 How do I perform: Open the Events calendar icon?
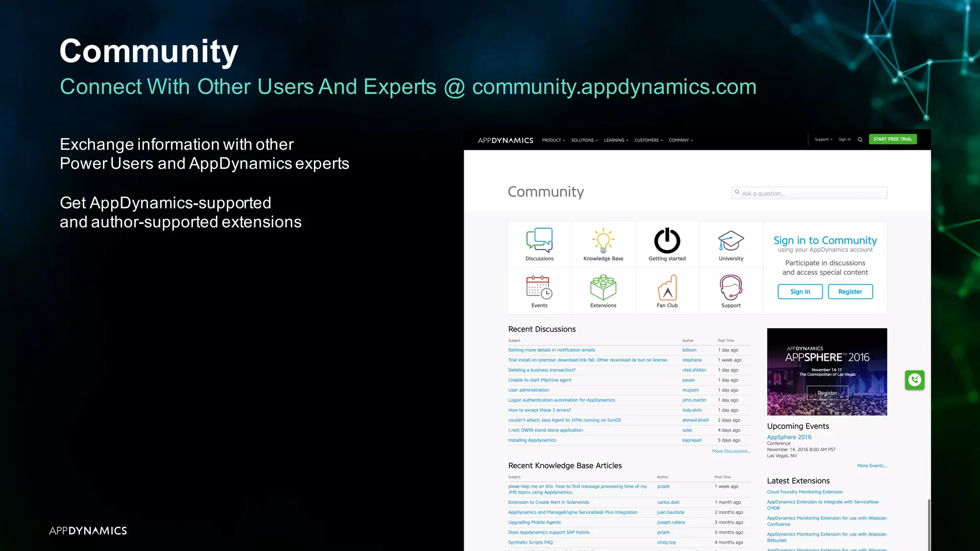tap(539, 287)
